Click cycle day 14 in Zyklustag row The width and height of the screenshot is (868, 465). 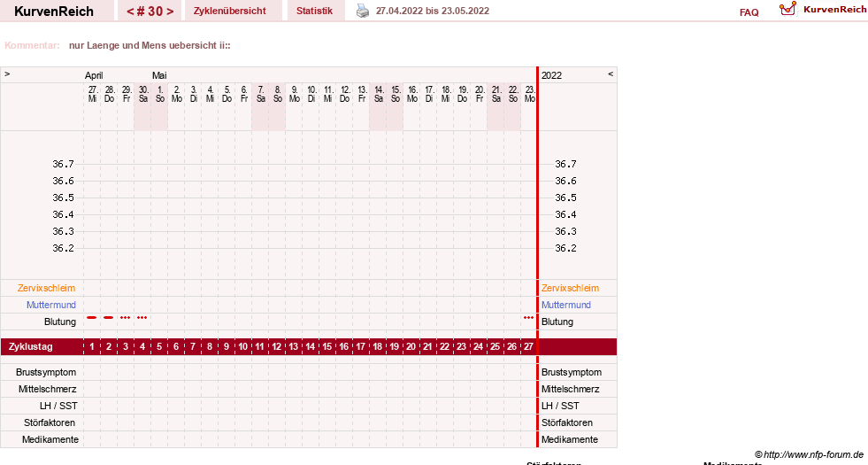tap(310, 347)
